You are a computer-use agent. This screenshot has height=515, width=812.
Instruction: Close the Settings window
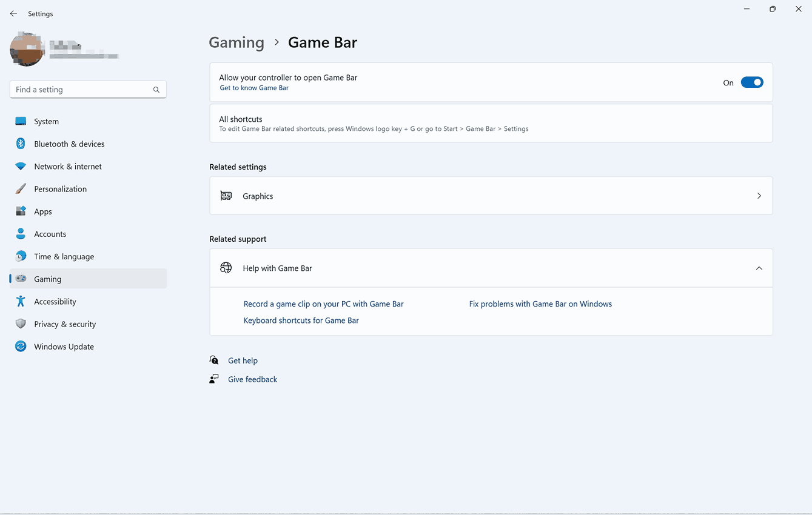799,9
